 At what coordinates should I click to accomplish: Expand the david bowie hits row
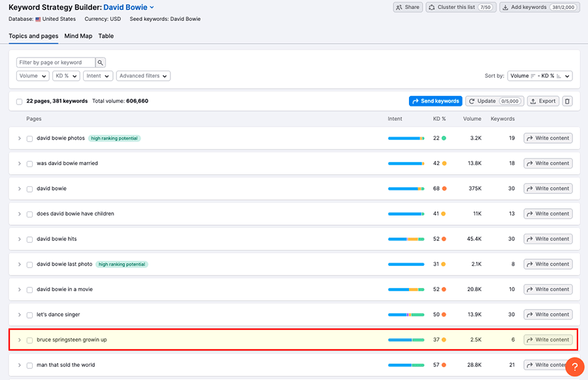point(19,239)
